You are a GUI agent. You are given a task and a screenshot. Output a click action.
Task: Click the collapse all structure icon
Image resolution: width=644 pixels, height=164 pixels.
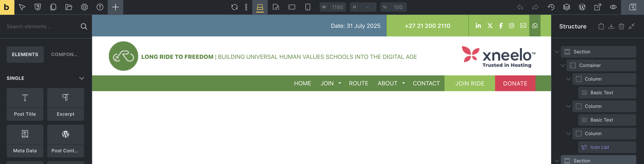click(632, 26)
